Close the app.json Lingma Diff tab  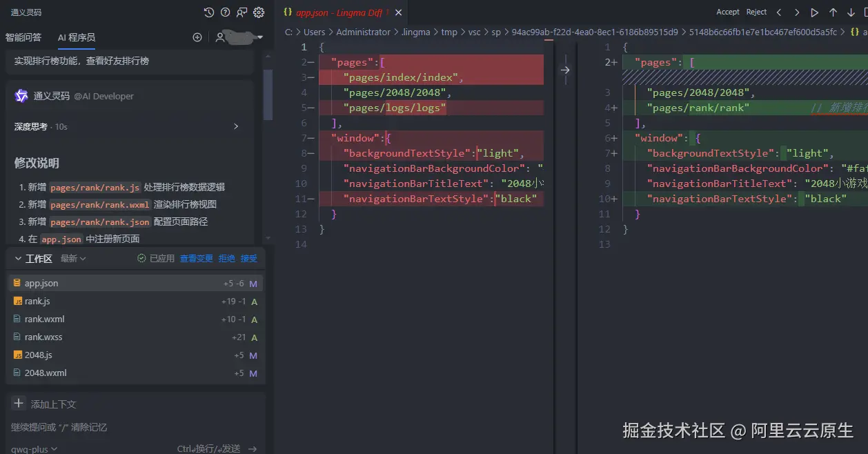[397, 12]
